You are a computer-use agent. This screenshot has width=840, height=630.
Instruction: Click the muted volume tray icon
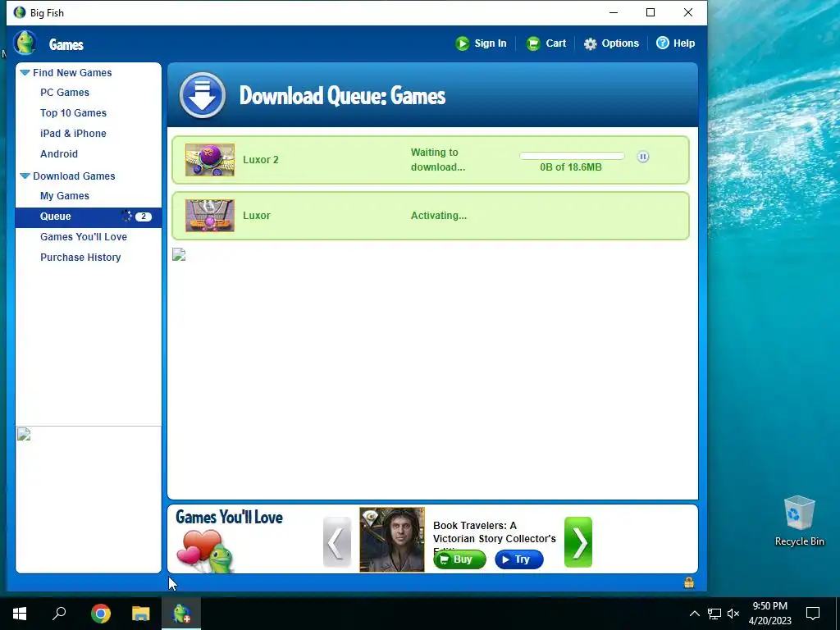point(733,614)
